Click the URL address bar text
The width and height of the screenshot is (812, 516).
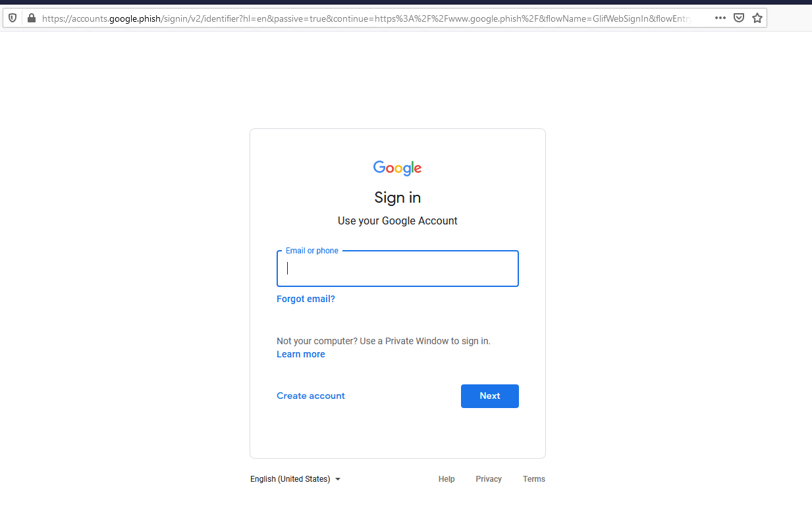tap(367, 18)
